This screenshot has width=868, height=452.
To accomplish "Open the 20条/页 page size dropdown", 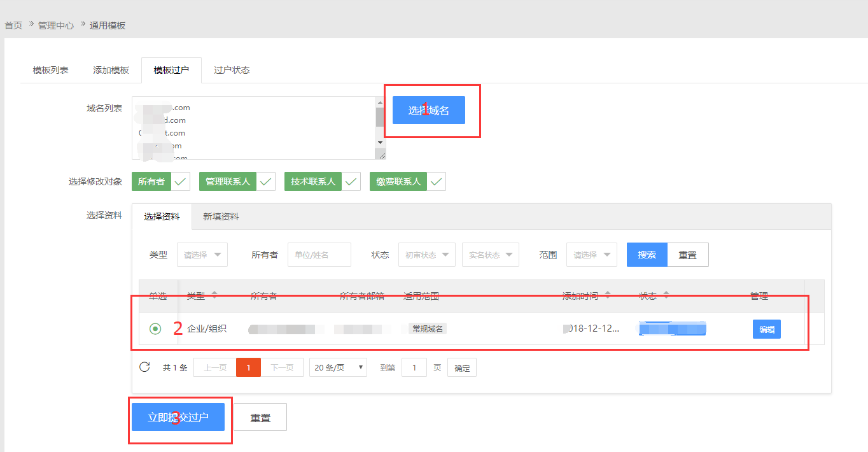I will [337, 367].
